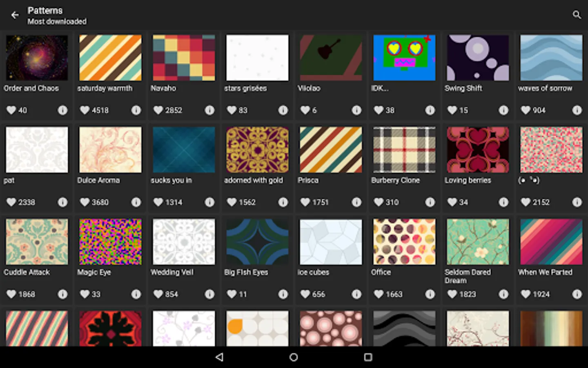The image size is (588, 368).
Task: Select Swing Shift circles thumbnail
Action: tap(478, 58)
